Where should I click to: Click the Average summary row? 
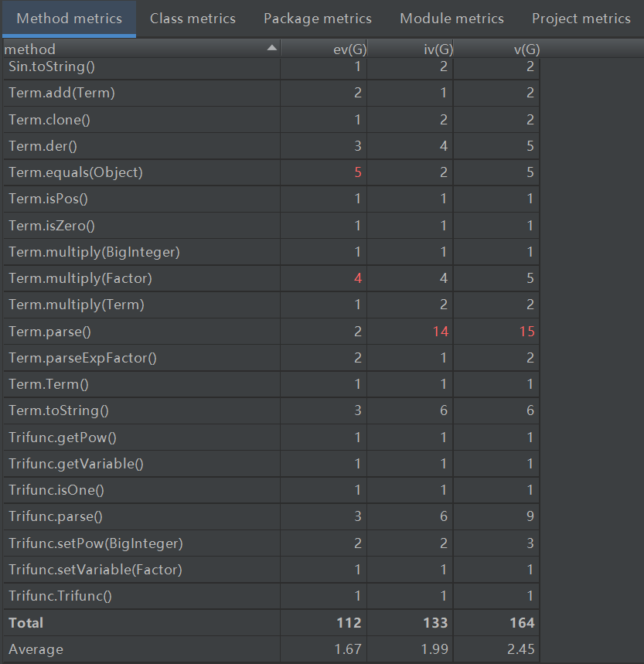[36, 649]
